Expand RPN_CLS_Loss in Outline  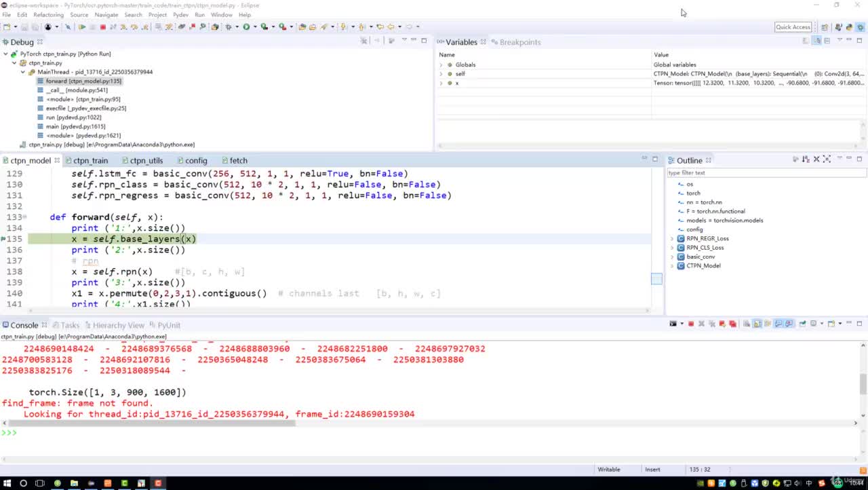(672, 248)
